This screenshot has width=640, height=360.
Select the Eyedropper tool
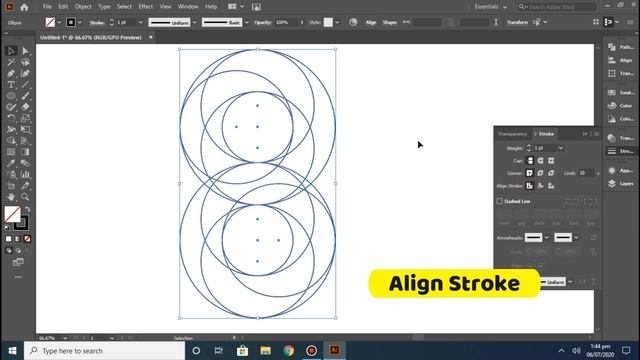(11, 163)
